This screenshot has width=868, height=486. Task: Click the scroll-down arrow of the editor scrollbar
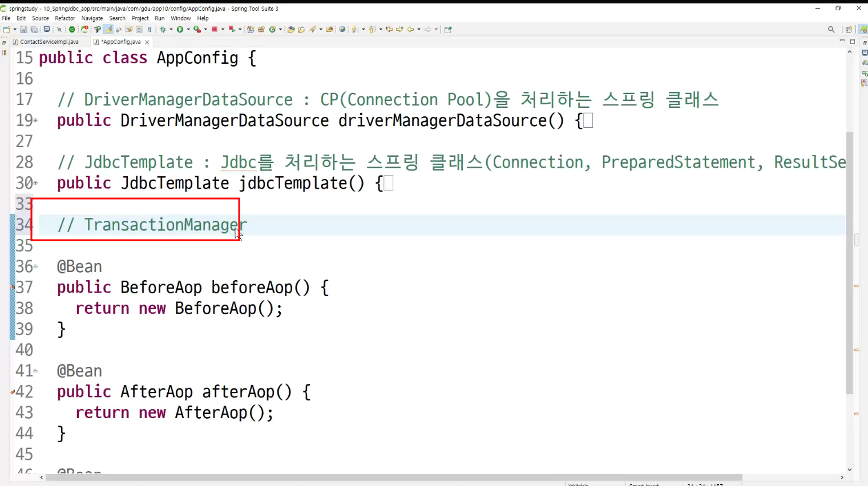click(850, 469)
